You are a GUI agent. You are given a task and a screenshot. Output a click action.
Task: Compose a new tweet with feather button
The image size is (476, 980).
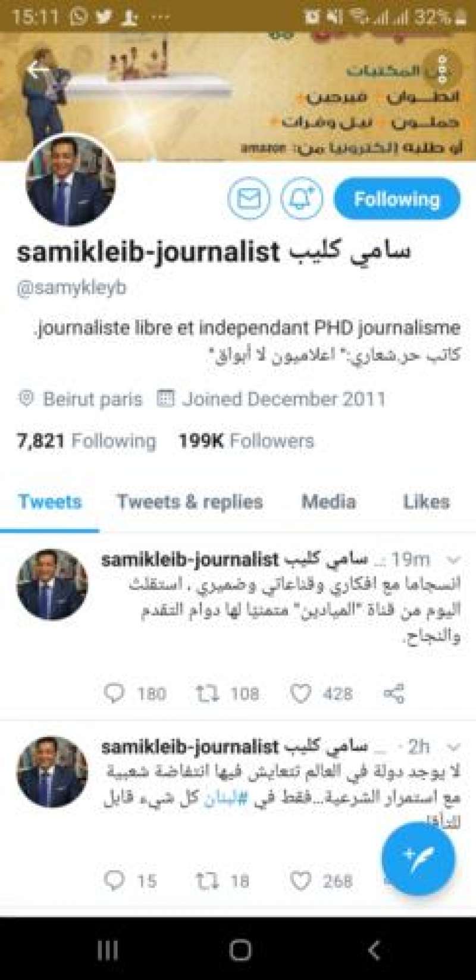[x=418, y=859]
